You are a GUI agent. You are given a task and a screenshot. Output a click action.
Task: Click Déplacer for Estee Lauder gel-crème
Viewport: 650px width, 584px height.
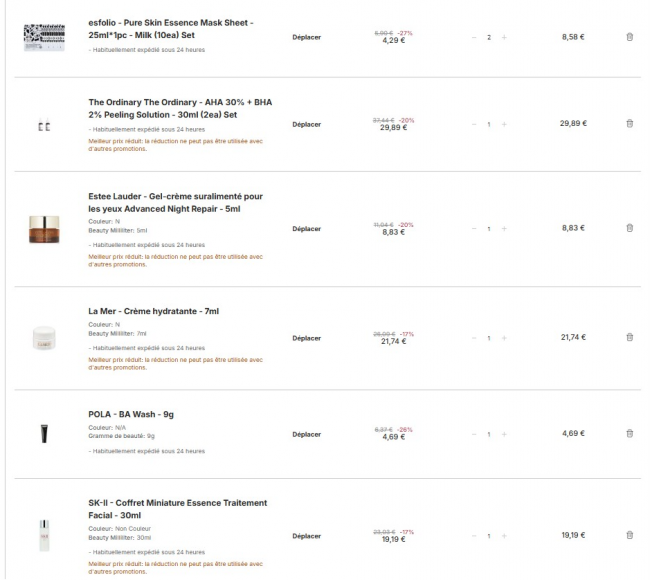pos(307,228)
